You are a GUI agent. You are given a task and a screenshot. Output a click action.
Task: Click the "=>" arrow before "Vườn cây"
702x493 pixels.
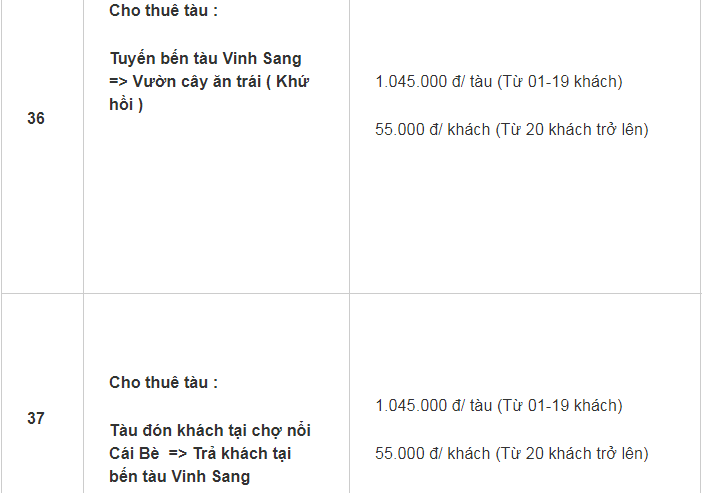(120, 81)
